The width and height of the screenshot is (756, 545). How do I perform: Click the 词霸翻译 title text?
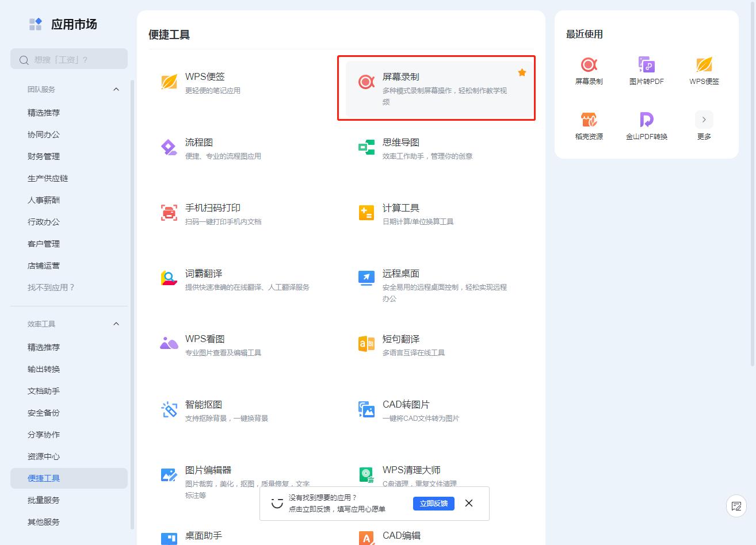pos(204,274)
